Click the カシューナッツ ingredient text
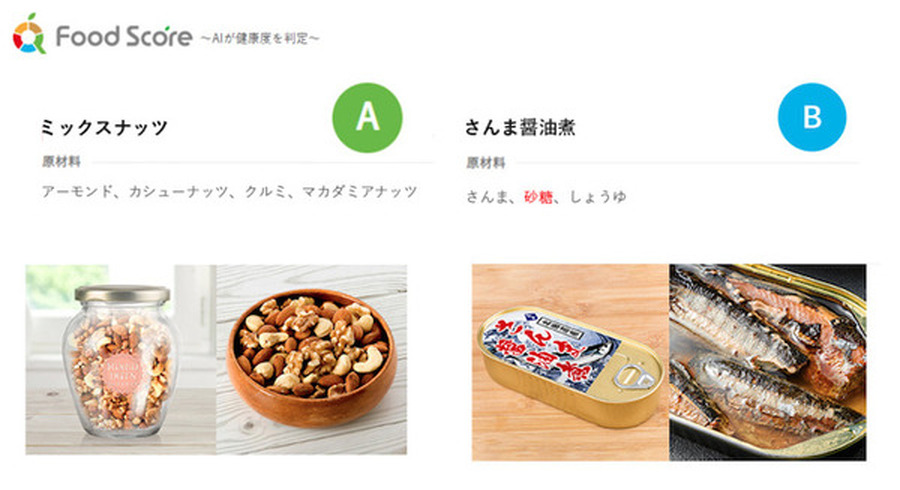The image size is (900, 490). (179, 192)
